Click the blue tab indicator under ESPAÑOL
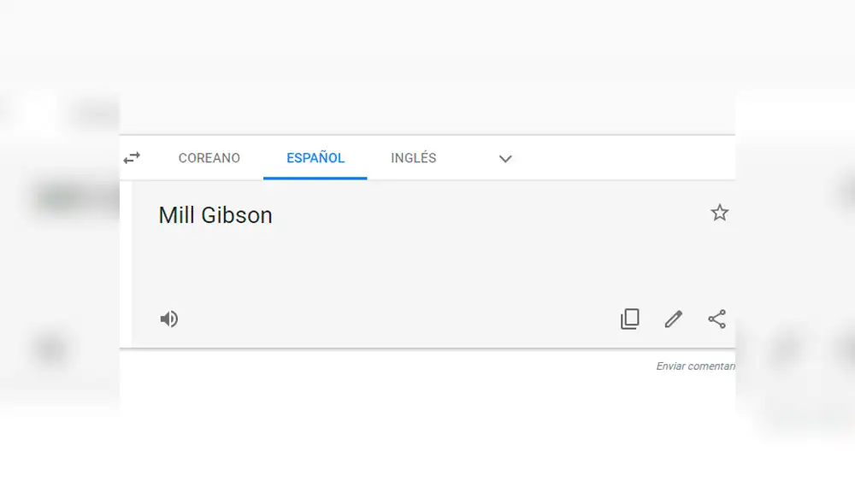The image size is (855, 504). [315, 176]
